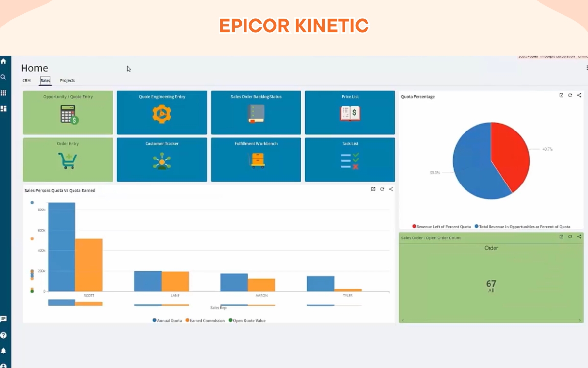Open the menu grid icon in the sidebar
588x368 pixels.
3,93
